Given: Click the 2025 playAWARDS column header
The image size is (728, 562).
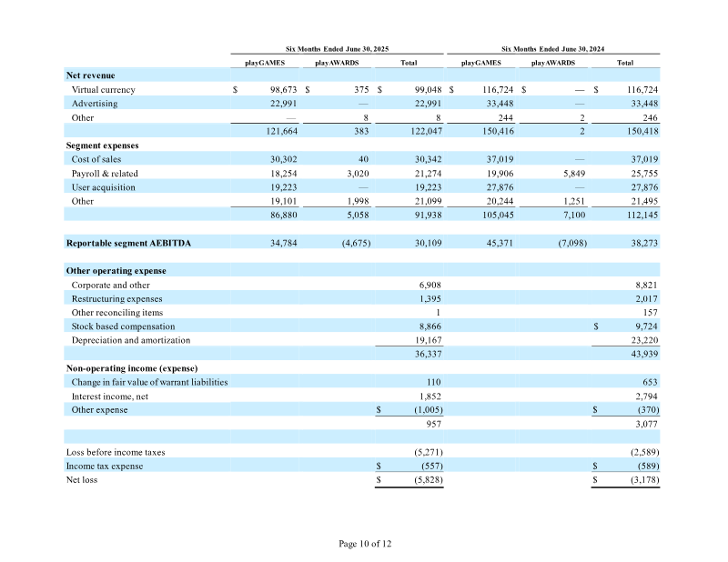Looking at the screenshot, I should click(x=337, y=63).
